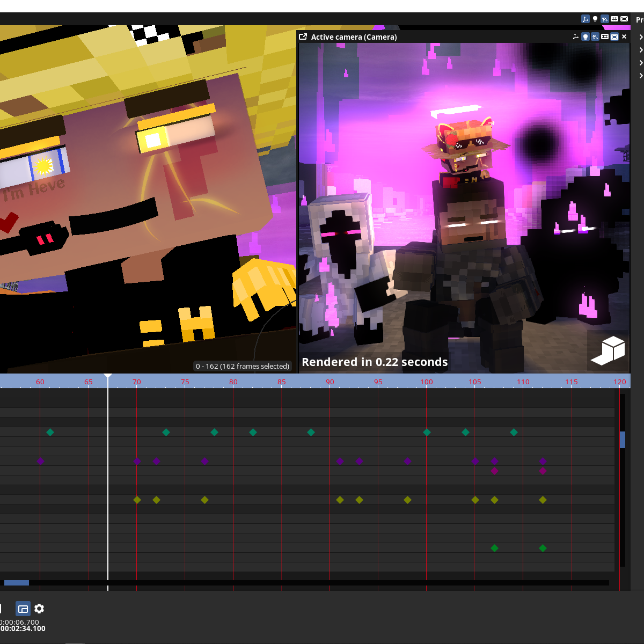The image size is (644, 644).
Task: Show grid overlay in Active camera view
Action: coord(605,37)
